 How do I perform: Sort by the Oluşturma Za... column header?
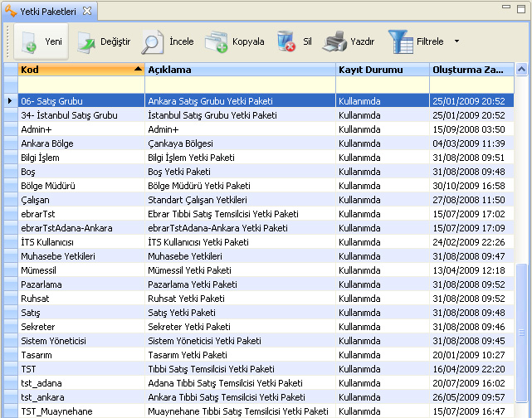click(x=471, y=70)
